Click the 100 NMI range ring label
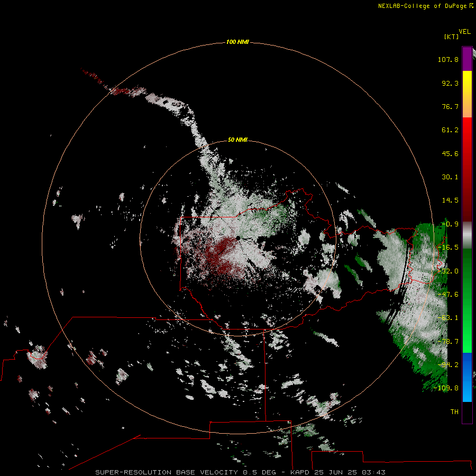The width and height of the screenshot is (476, 476). [x=237, y=42]
